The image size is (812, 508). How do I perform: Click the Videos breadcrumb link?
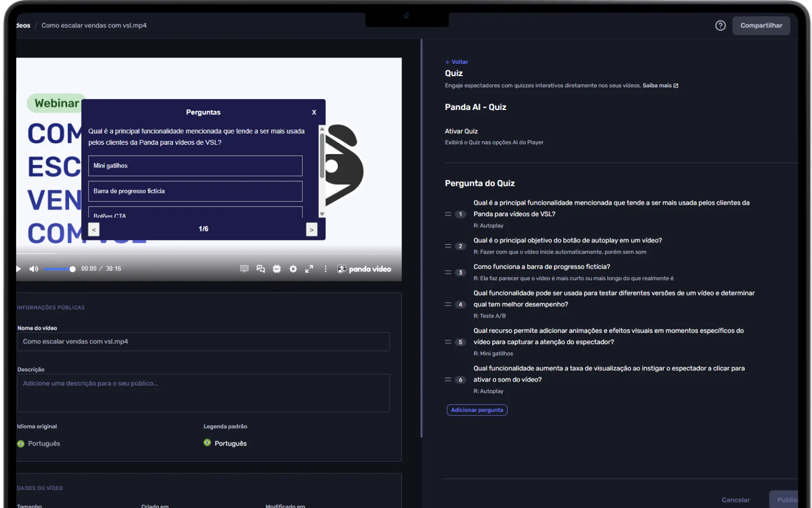tap(23, 26)
